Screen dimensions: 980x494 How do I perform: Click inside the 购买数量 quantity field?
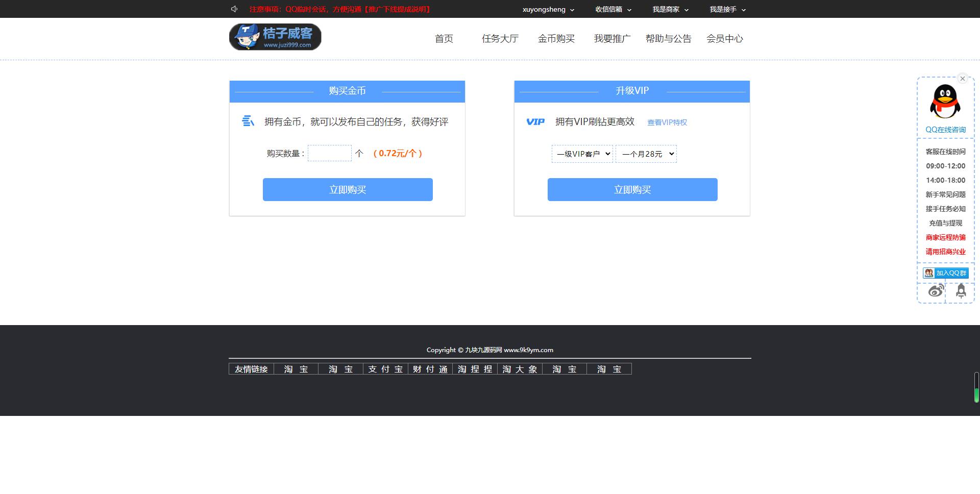(329, 153)
